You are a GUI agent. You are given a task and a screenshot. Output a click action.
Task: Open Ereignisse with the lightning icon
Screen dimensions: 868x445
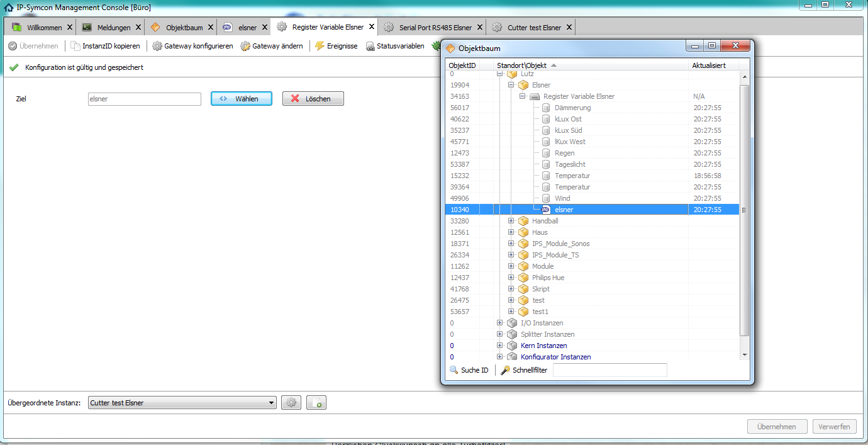coord(320,46)
